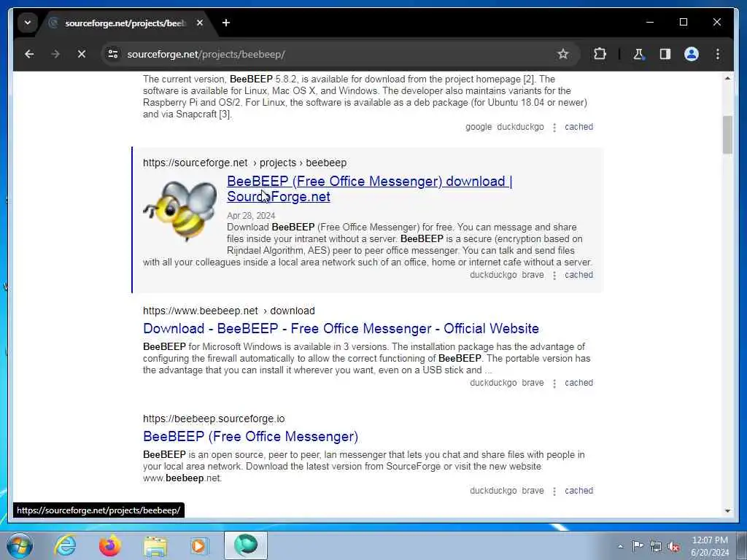Open cached link of sourceforge.io result
Image resolution: width=747 pixels, height=560 pixels.
[578, 491]
